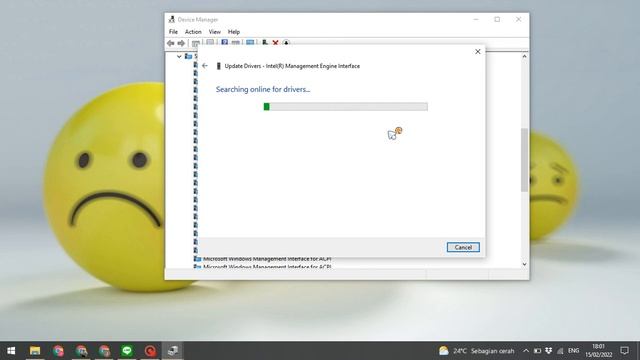Open the weather widget showing 24°C
Image resolution: width=640 pixels, height=360 pixels.
coord(476,351)
